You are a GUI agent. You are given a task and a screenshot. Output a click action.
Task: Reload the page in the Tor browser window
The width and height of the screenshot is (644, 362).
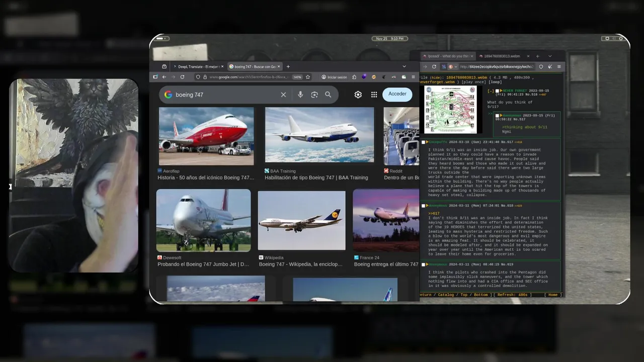point(434,67)
